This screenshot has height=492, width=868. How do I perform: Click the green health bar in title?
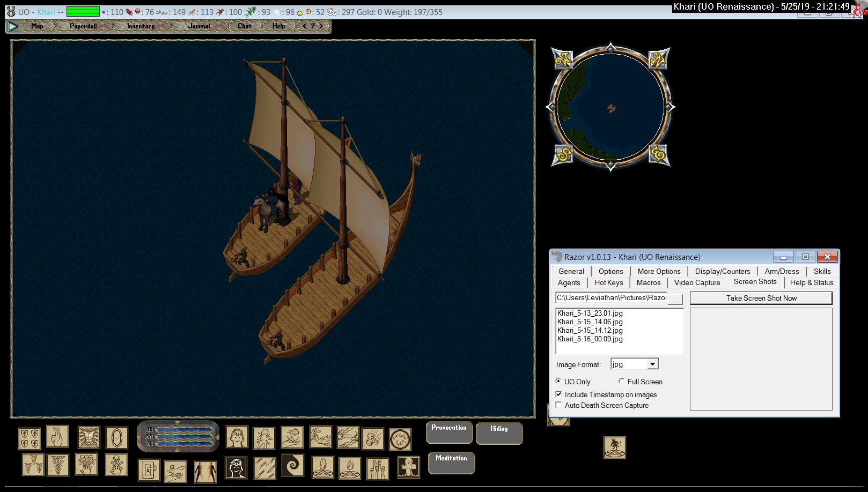click(x=83, y=12)
